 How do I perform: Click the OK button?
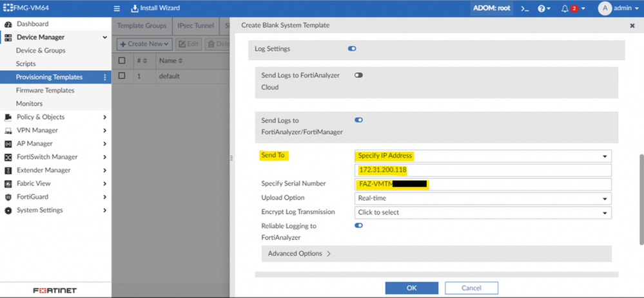[411, 288]
